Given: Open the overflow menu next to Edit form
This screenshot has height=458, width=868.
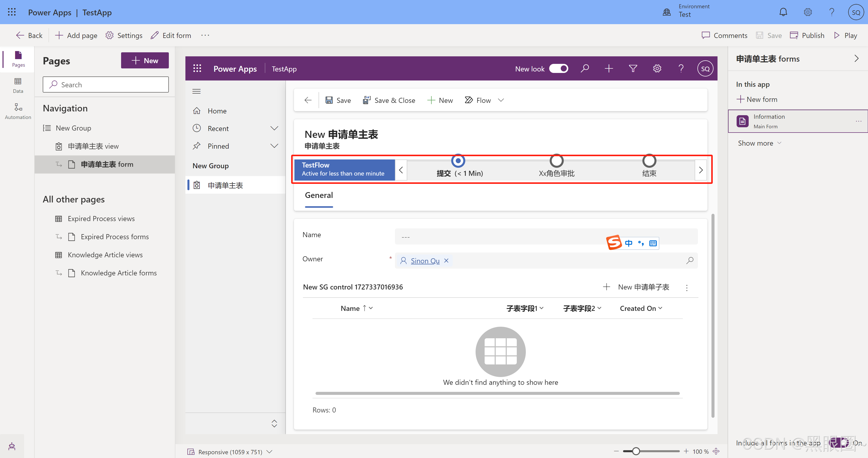Looking at the screenshot, I should [x=205, y=35].
